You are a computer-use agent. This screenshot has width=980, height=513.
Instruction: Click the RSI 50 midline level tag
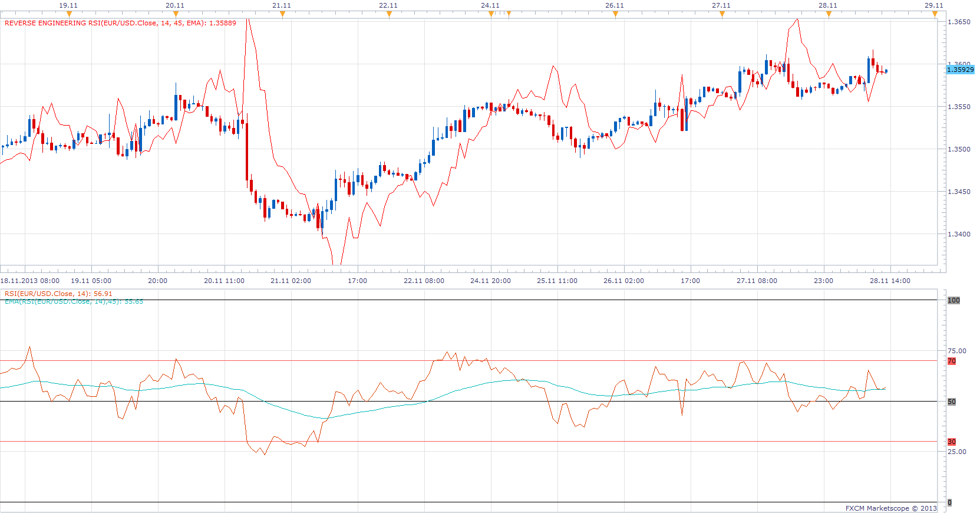pos(952,402)
